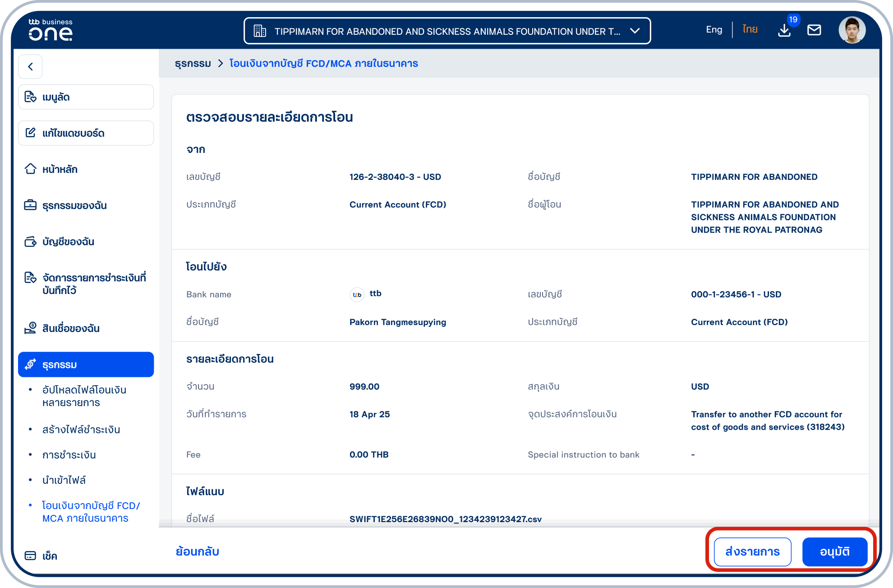Screen dimensions: 893x588
Task: Click the ttb business one logo
Action: (x=51, y=30)
